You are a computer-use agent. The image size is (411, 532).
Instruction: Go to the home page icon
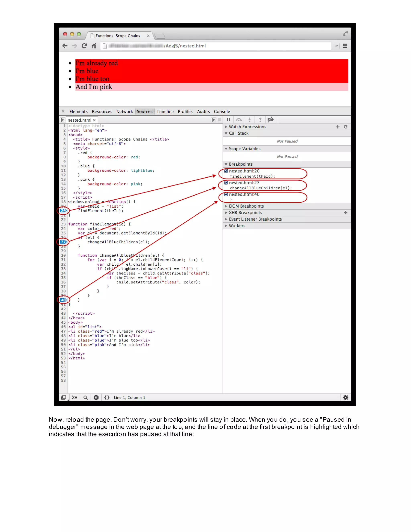pos(94,46)
